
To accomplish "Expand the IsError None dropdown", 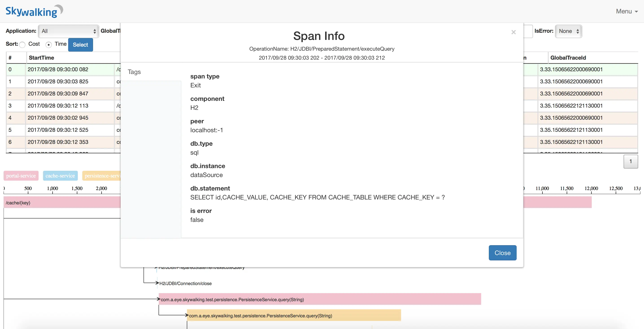I will pyautogui.click(x=568, y=31).
